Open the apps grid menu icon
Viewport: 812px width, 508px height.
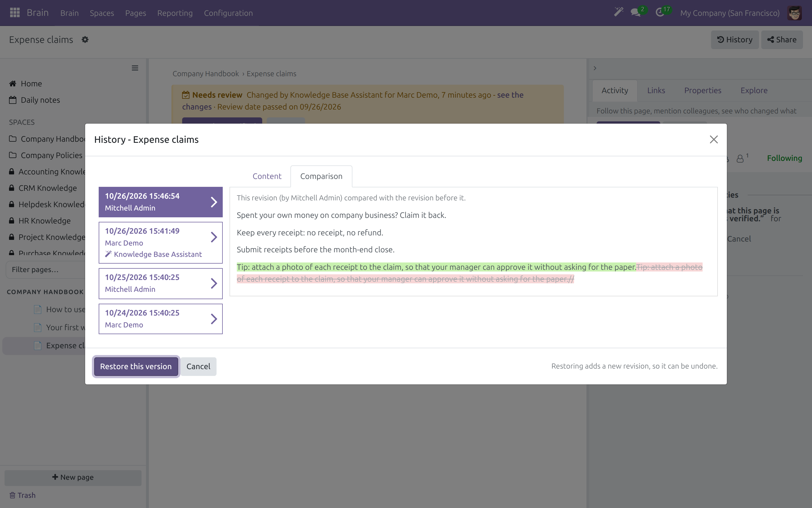pyautogui.click(x=15, y=13)
